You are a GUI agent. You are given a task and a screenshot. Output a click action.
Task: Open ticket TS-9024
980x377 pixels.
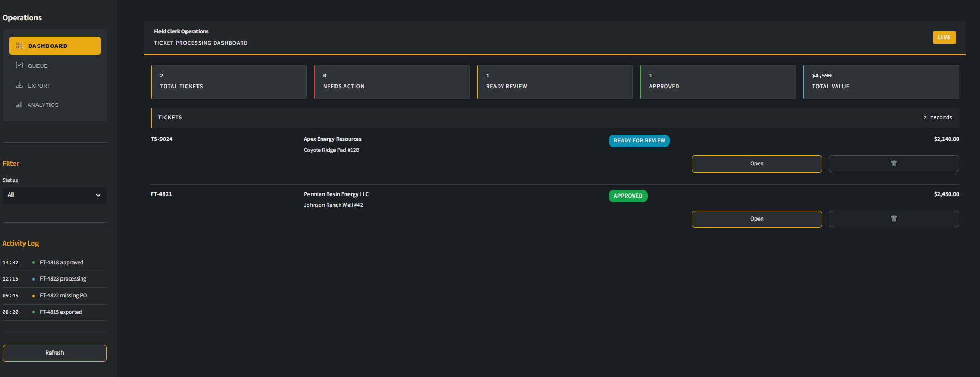coord(756,164)
